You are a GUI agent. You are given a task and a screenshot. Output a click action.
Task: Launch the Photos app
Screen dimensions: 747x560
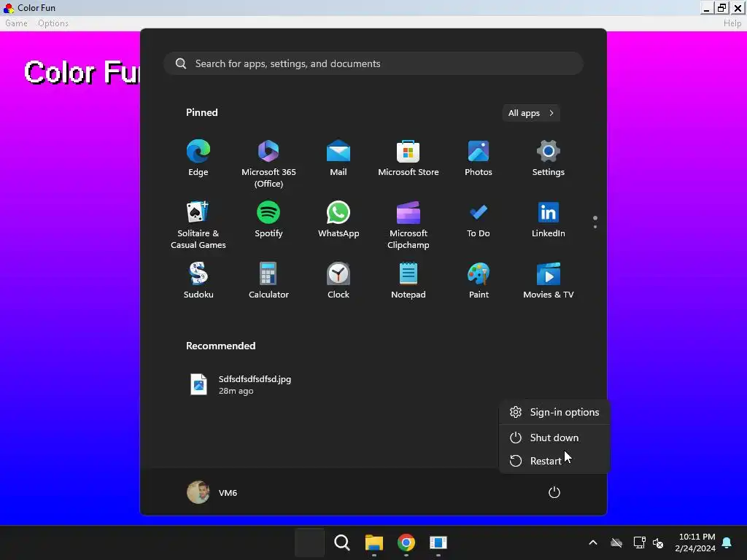479,158
